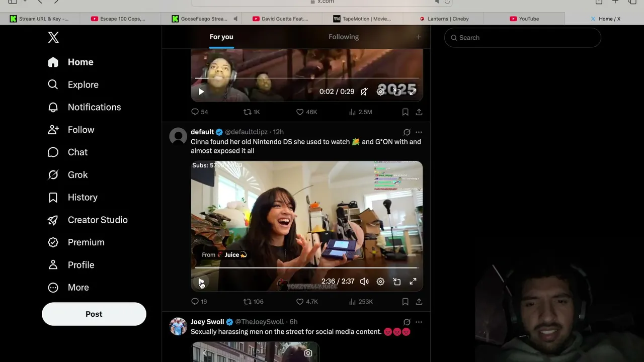Viewport: 644px width, 362px height.
Task: Open the default account avatar
Action: click(x=178, y=136)
